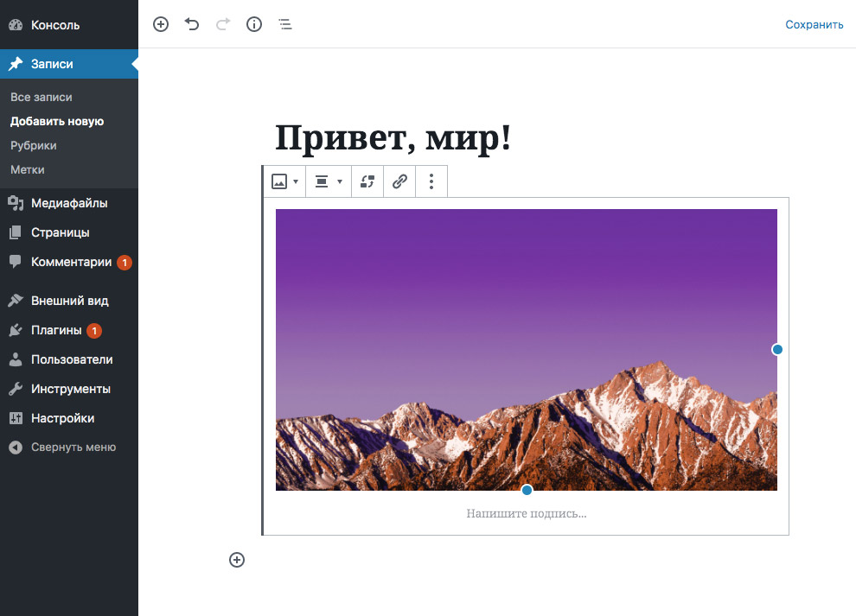The height and width of the screenshot is (616, 856).
Task: Click the Плагины update count badge
Action: pos(94,331)
